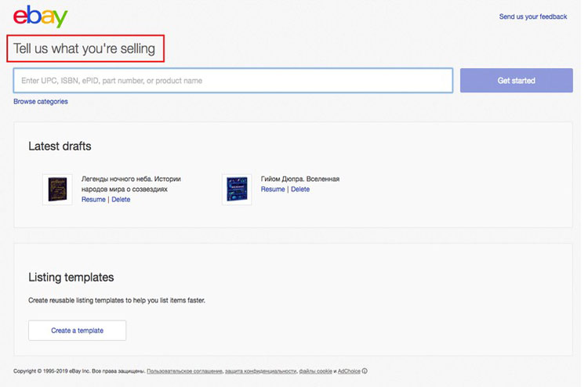Select the Гийом Дюпра. Вселенная title text
This screenshot has height=387, width=588.
300,179
